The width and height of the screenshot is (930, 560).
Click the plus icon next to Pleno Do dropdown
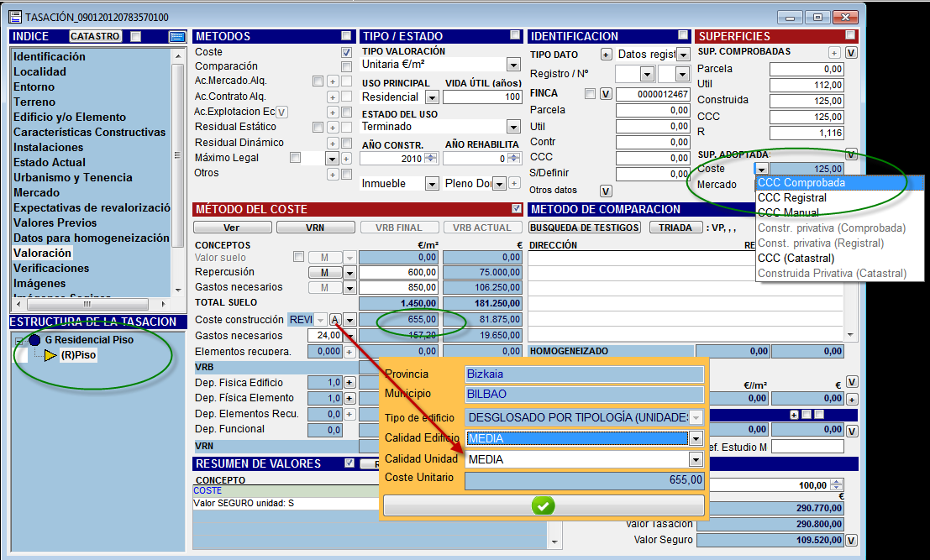point(513,184)
